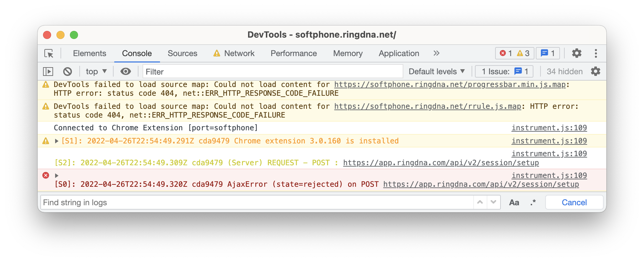This screenshot has width=644, height=262.
Task: Activate the inspect element picker icon
Action: (49, 53)
